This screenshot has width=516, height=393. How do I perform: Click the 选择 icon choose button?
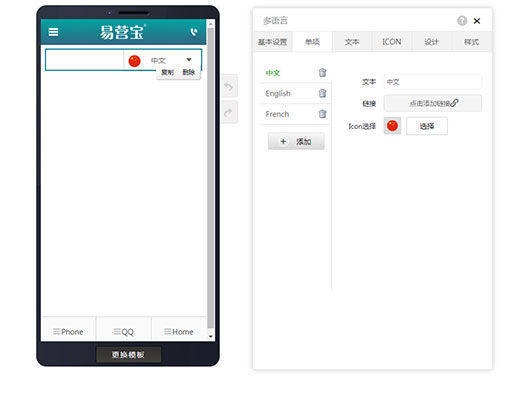[427, 126]
